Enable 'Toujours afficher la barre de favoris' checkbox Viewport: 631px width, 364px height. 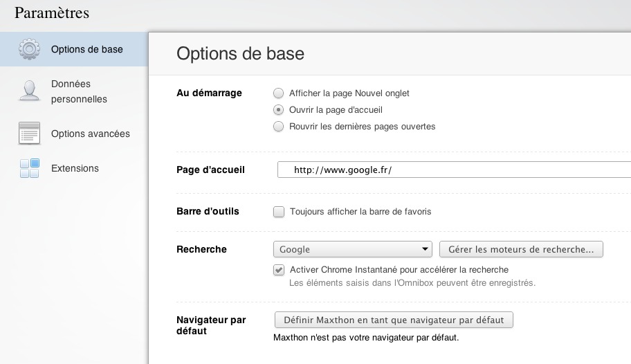pyautogui.click(x=279, y=212)
